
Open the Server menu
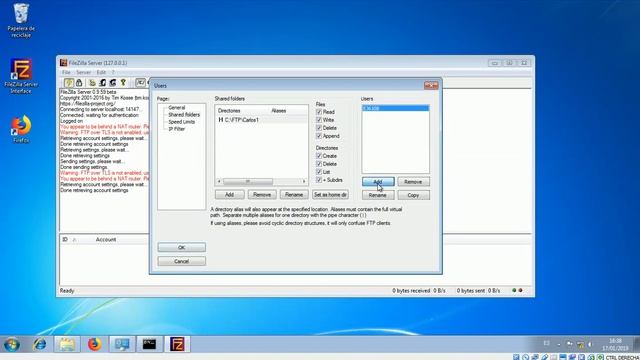[83, 72]
